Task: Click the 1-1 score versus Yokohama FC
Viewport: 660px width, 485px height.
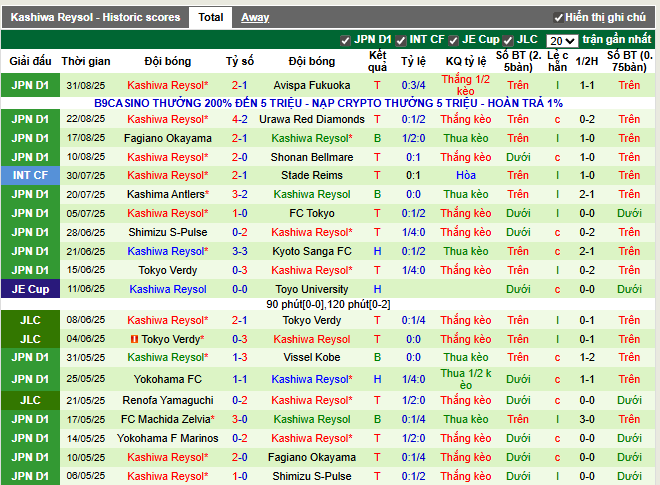Action: click(240, 379)
